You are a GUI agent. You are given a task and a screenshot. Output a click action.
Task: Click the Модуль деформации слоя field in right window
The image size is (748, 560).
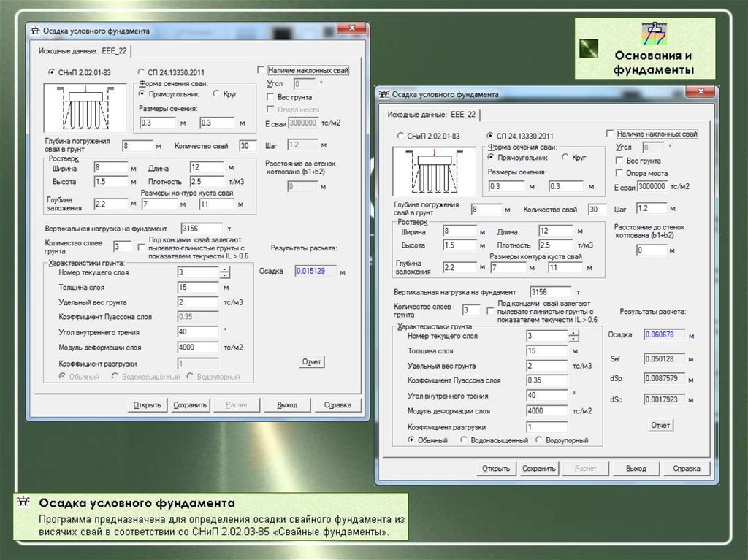tap(546, 411)
